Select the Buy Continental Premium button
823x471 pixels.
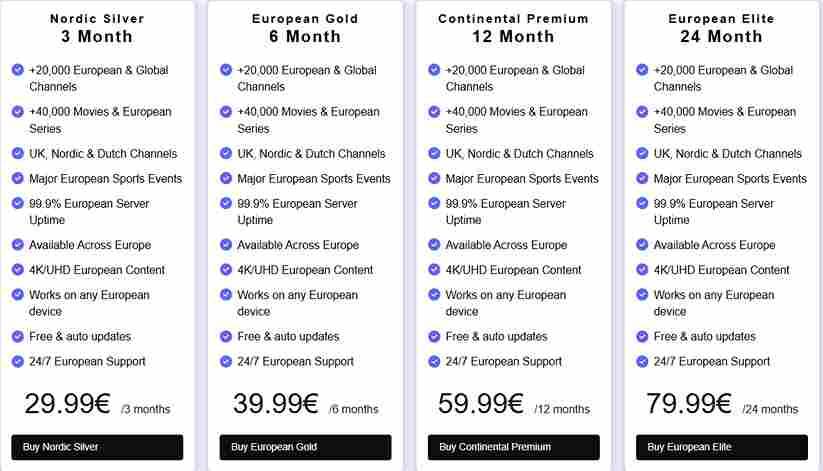(x=513, y=447)
